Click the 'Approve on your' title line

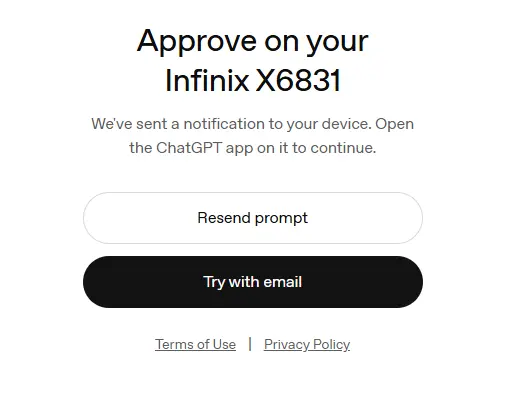pyautogui.click(x=253, y=42)
